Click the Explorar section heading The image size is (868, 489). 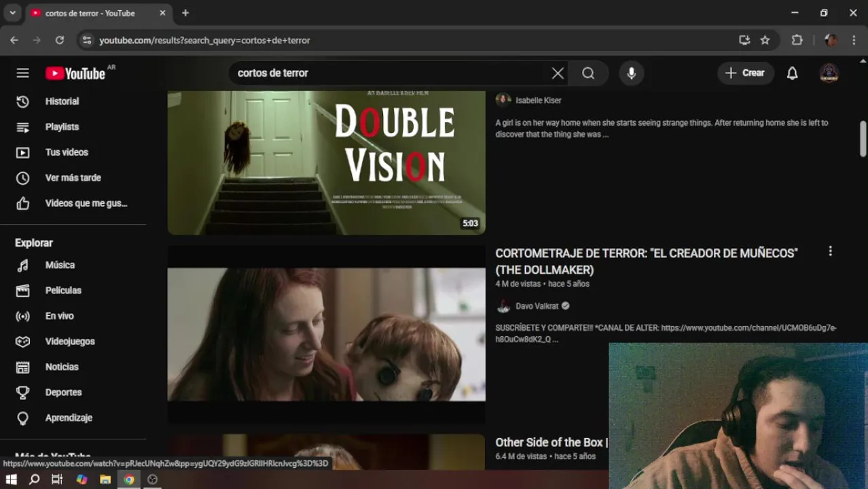(34, 242)
